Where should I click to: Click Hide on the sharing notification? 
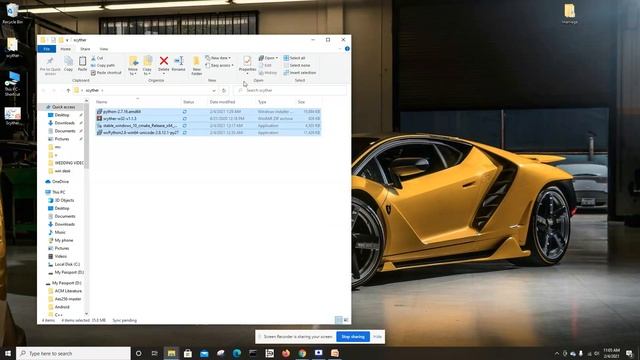(377, 337)
